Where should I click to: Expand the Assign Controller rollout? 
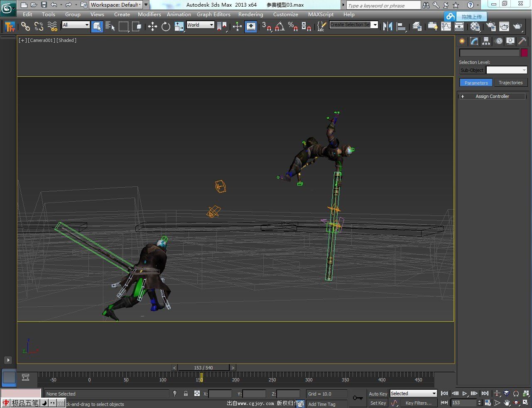[492, 96]
